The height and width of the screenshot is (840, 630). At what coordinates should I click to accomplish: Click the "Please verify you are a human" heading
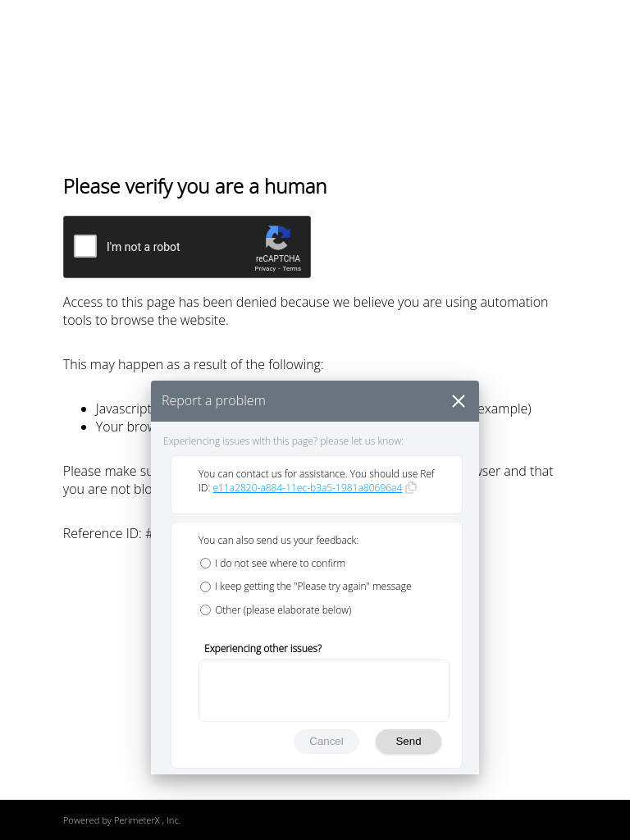[x=195, y=186]
